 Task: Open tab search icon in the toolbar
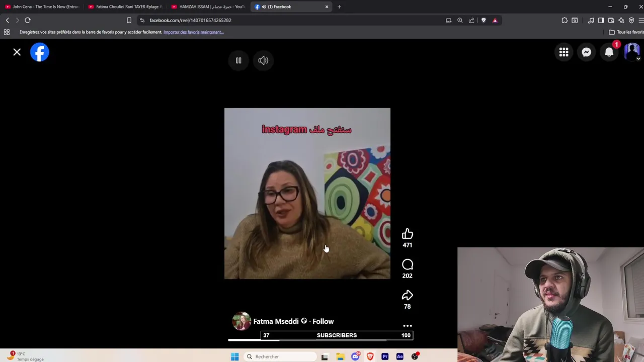pyautogui.click(x=575, y=20)
